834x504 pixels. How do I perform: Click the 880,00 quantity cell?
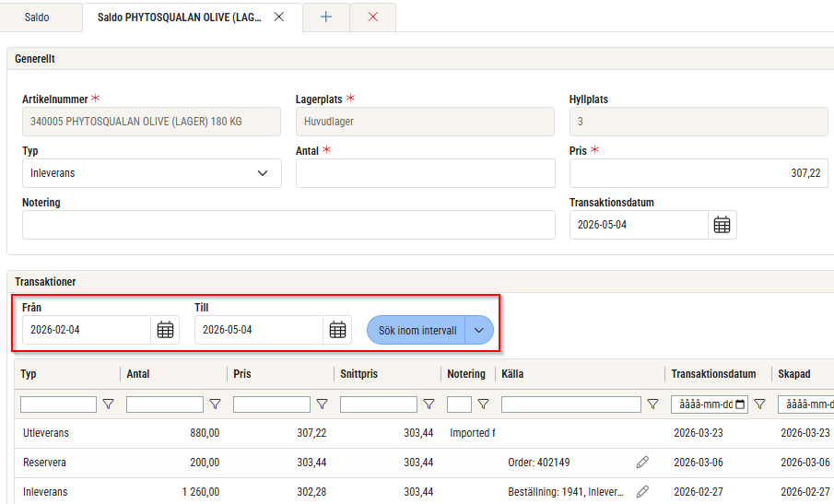pyautogui.click(x=205, y=433)
